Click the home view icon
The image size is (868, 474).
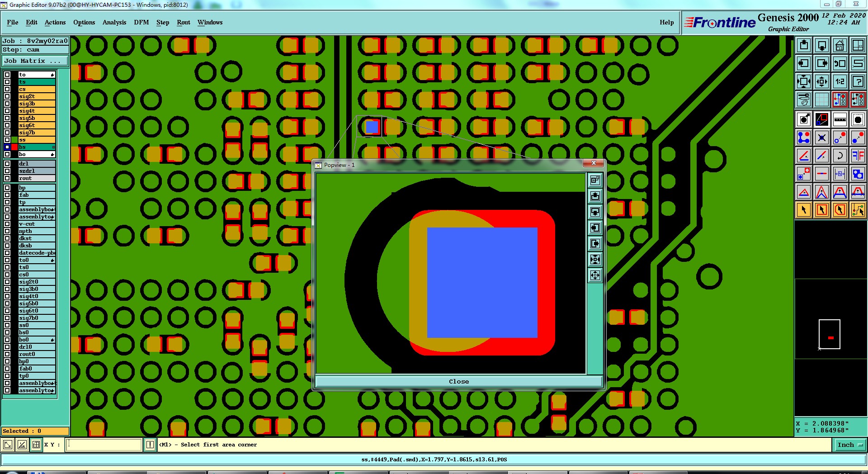[840, 45]
